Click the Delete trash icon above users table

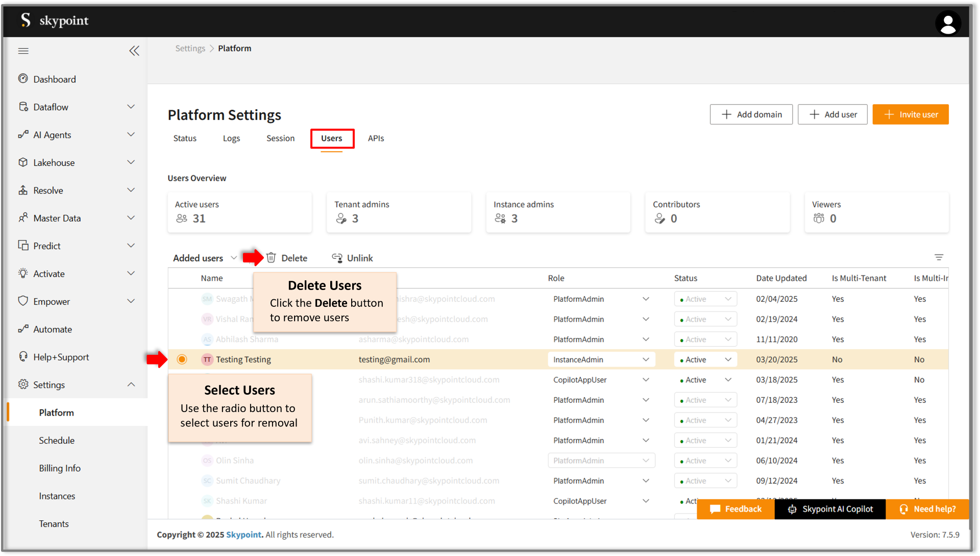(271, 257)
